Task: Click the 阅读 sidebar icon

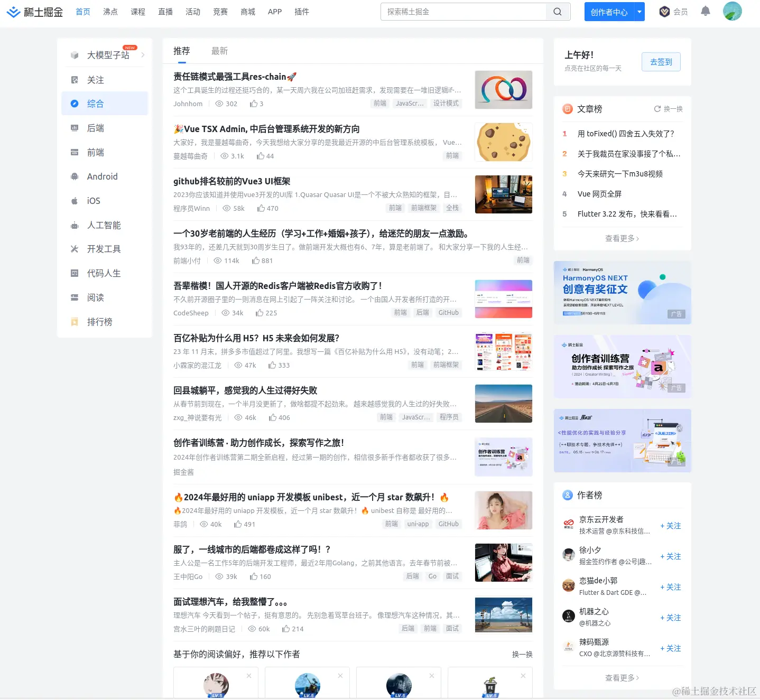Action: coord(75,297)
